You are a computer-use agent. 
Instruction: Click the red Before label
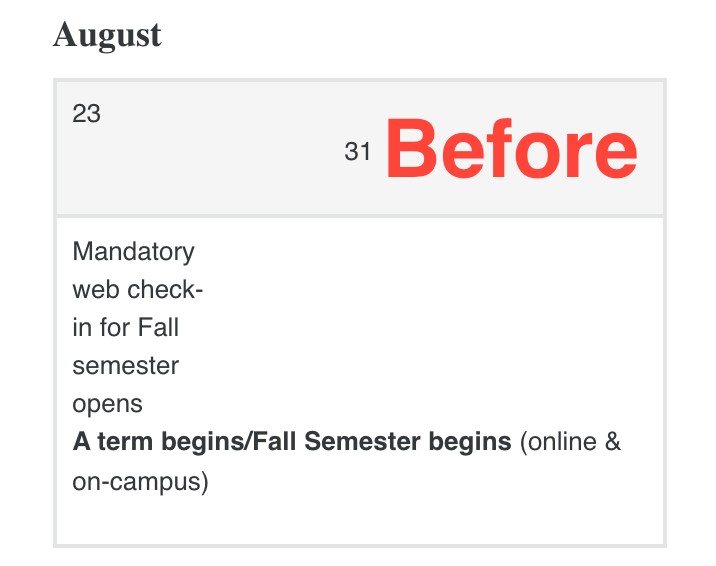[511, 150]
